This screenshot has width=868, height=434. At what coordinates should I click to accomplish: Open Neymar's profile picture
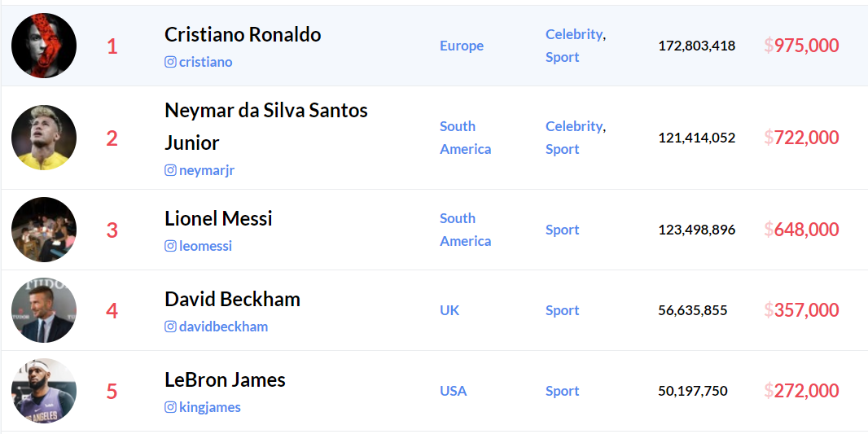[x=44, y=138]
